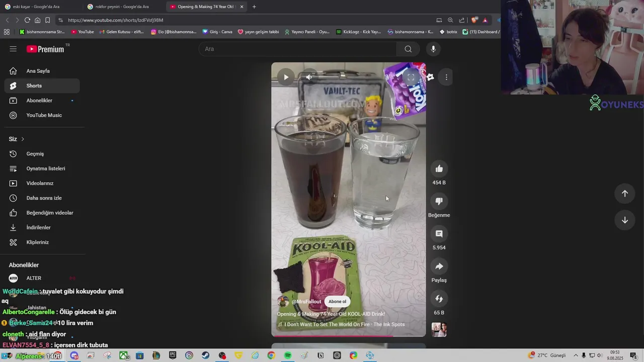644x362 pixels.
Task: Seek on the Shorts progress bar
Action: pyautogui.click(x=348, y=336)
